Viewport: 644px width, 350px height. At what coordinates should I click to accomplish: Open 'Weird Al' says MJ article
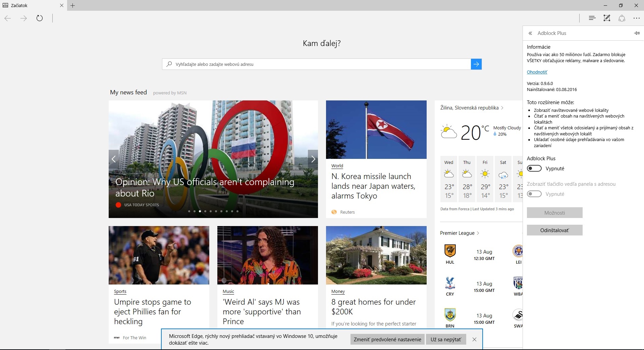tap(262, 312)
